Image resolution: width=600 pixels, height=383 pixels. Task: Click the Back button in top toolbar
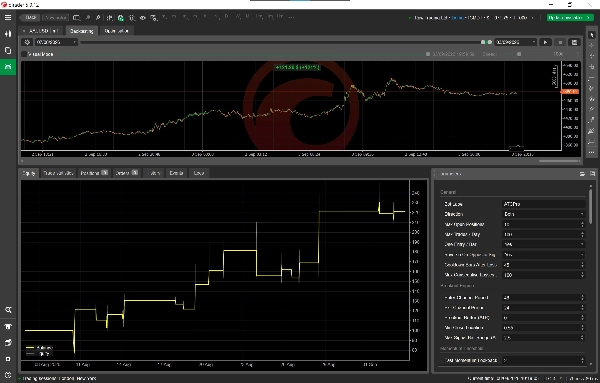point(31,18)
